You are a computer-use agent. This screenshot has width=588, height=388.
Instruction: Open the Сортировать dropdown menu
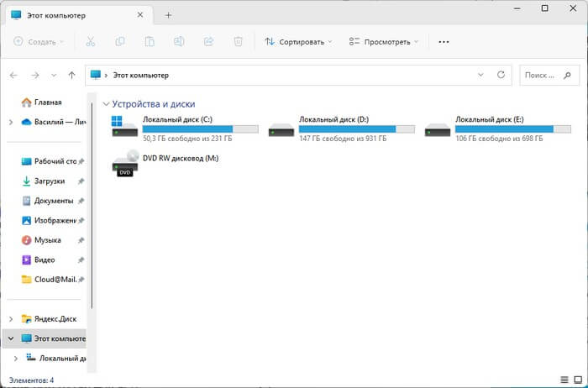(x=298, y=41)
